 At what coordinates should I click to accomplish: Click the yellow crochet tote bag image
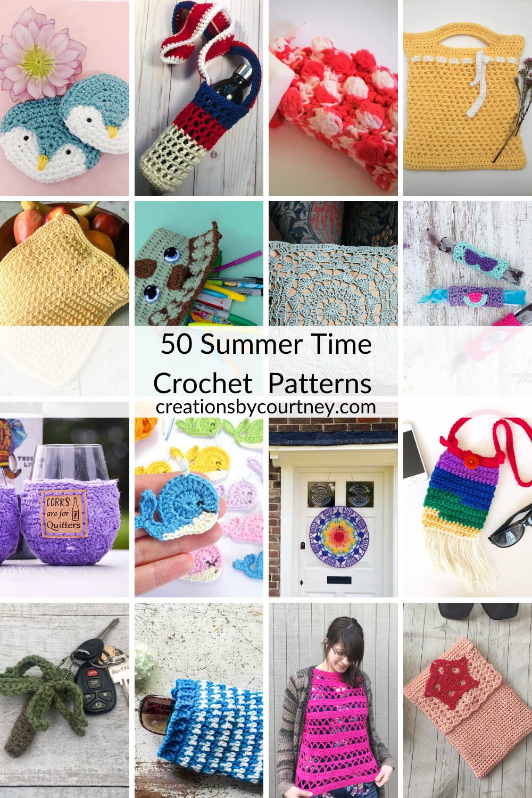[x=468, y=97]
